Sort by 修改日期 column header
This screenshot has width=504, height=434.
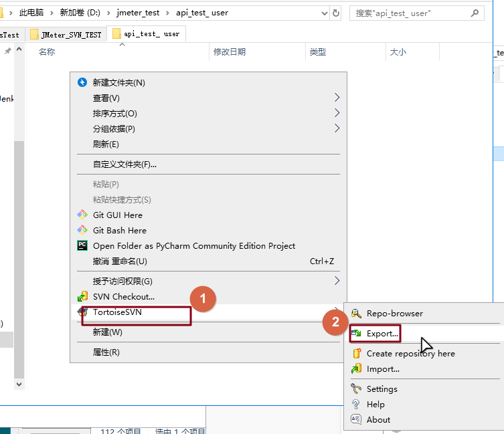coord(258,51)
